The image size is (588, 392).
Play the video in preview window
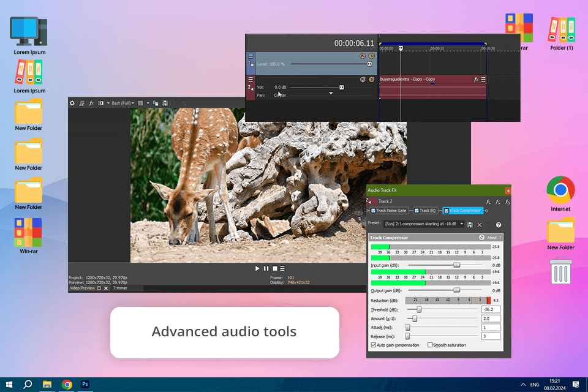coord(257,269)
